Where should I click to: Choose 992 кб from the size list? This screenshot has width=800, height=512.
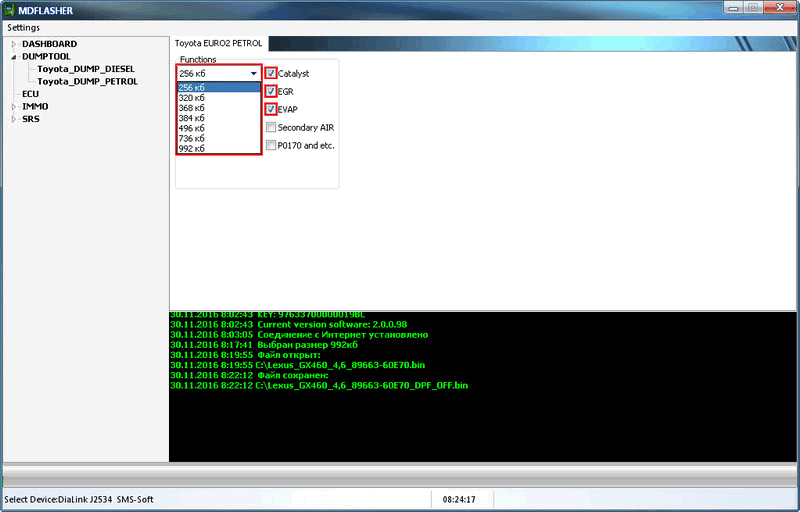click(x=218, y=148)
